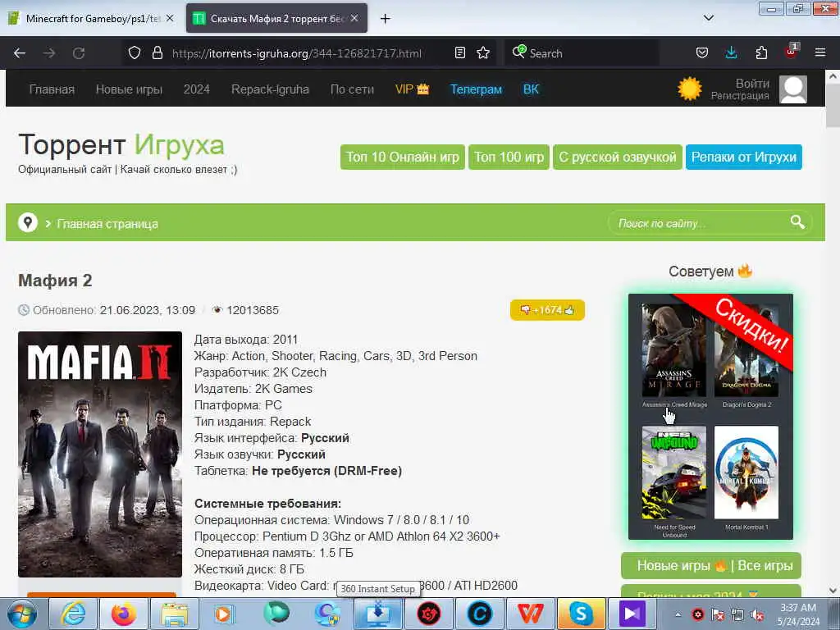This screenshot has height=630, width=840.
Task: Click the location pin breadcrumb icon
Action: [x=27, y=222]
